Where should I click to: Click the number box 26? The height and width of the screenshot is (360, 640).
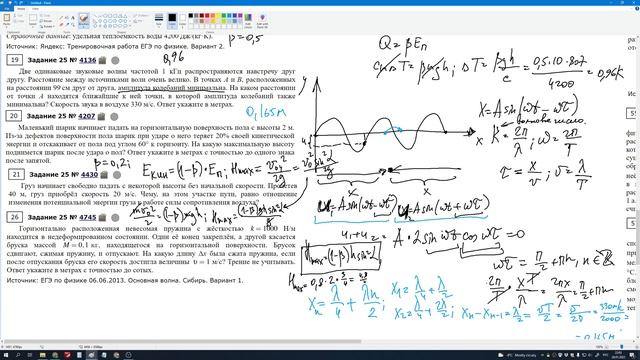(x=15, y=217)
